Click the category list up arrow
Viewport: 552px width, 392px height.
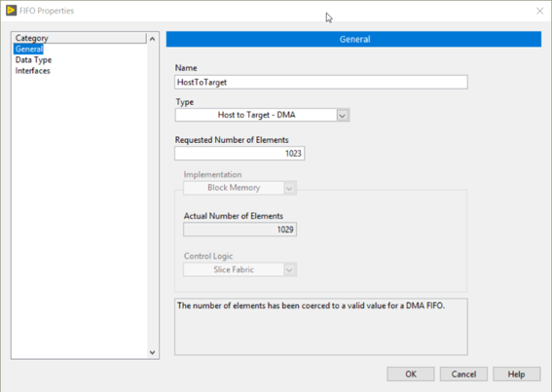coord(153,39)
